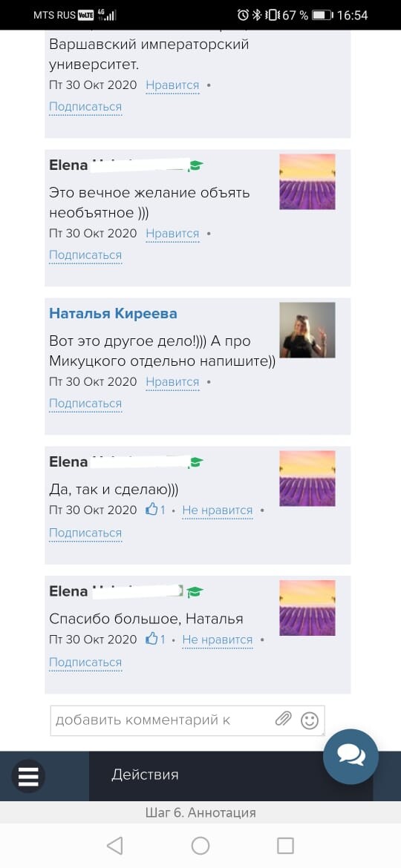Viewport: 401px width, 868px height.
Task: Open the chat bubble floating button
Action: tap(351, 756)
